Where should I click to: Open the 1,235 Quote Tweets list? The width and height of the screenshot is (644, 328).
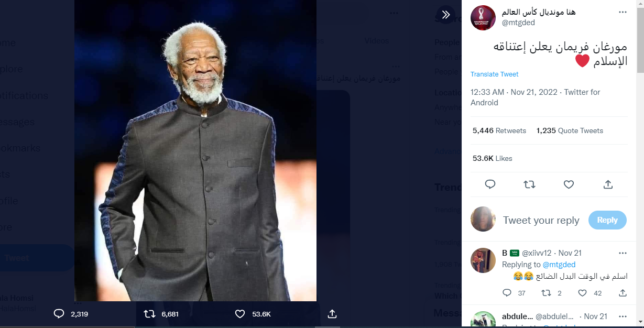coord(570,130)
